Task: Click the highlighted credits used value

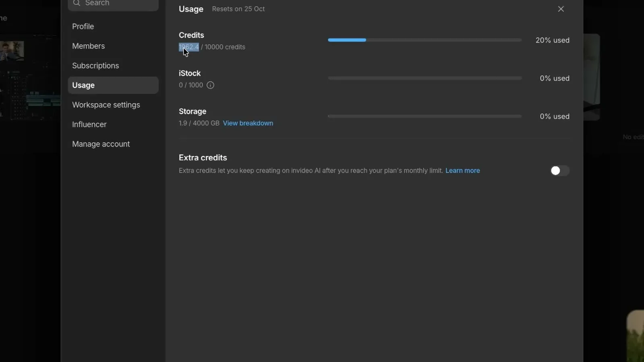Action: click(189, 47)
